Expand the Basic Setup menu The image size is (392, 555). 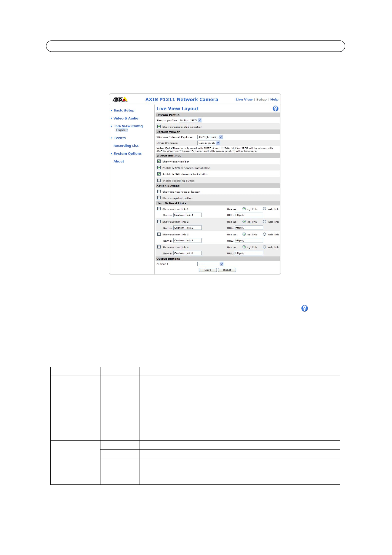pyautogui.click(x=124, y=110)
